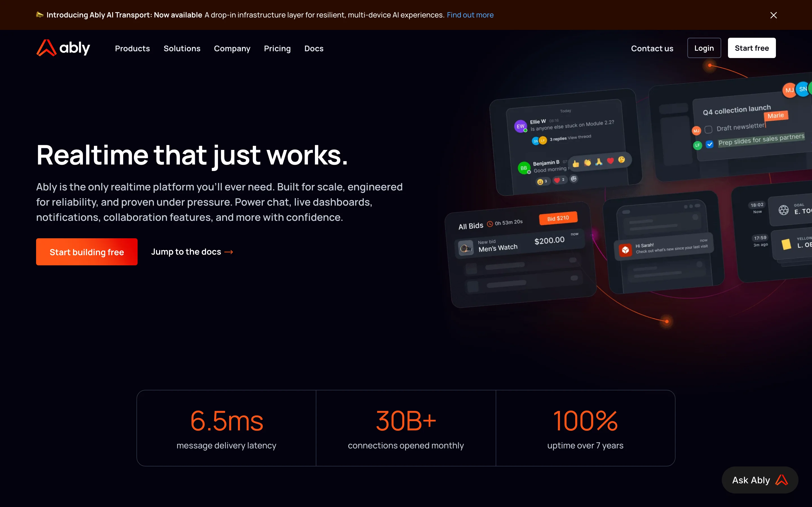Click the orange Bid $210 button
The width and height of the screenshot is (812, 507).
click(x=558, y=218)
